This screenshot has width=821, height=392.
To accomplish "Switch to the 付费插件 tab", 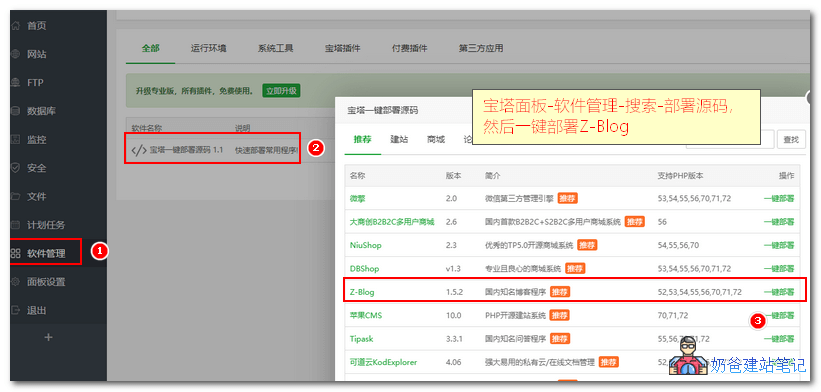I will (x=409, y=48).
